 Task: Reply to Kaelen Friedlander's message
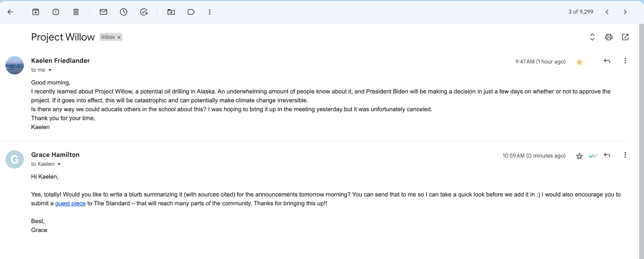click(607, 61)
